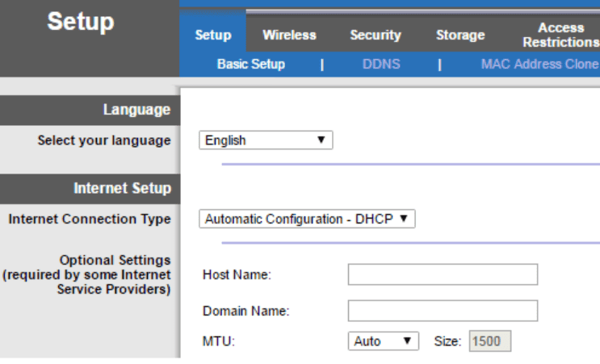Click the MTU Size 1500 field
Viewport: 600px width, 364px height.
click(489, 341)
